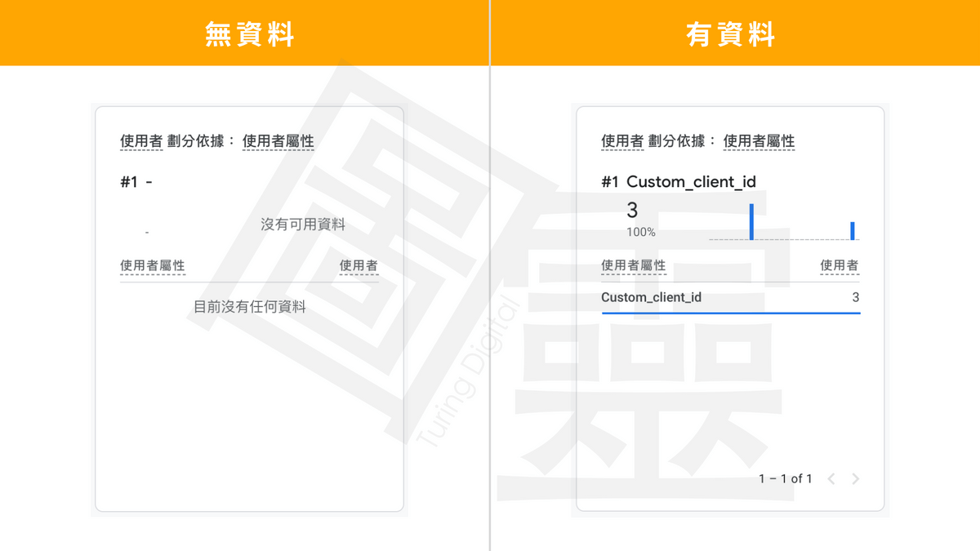The height and width of the screenshot is (551, 980).
Task: Select the Custom_client_id table row
Action: (730, 298)
